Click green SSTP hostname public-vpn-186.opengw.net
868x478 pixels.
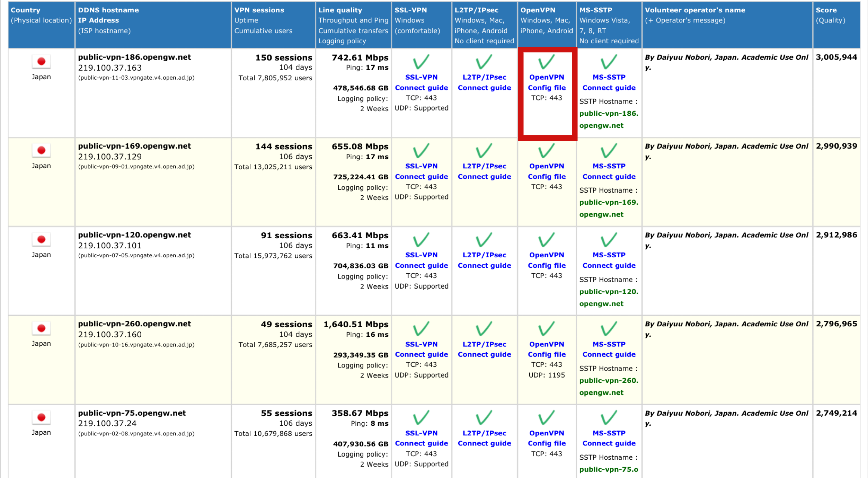pos(609,119)
